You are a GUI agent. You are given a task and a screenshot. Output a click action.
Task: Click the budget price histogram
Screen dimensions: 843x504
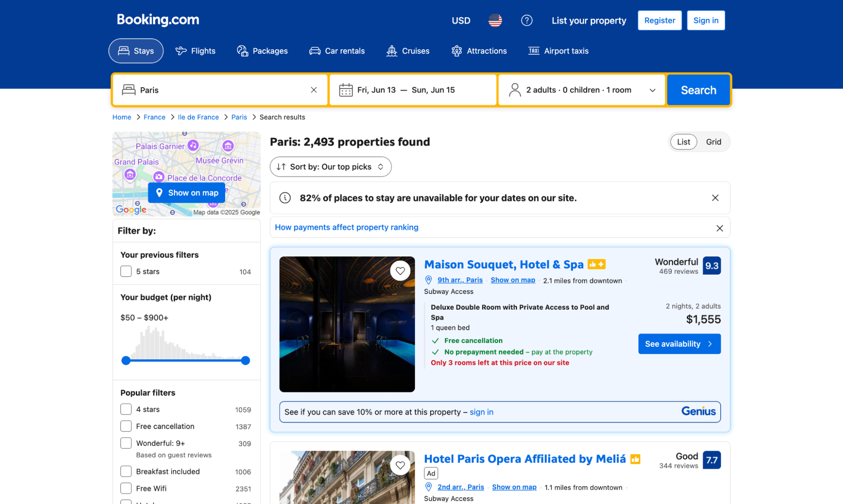point(186,343)
